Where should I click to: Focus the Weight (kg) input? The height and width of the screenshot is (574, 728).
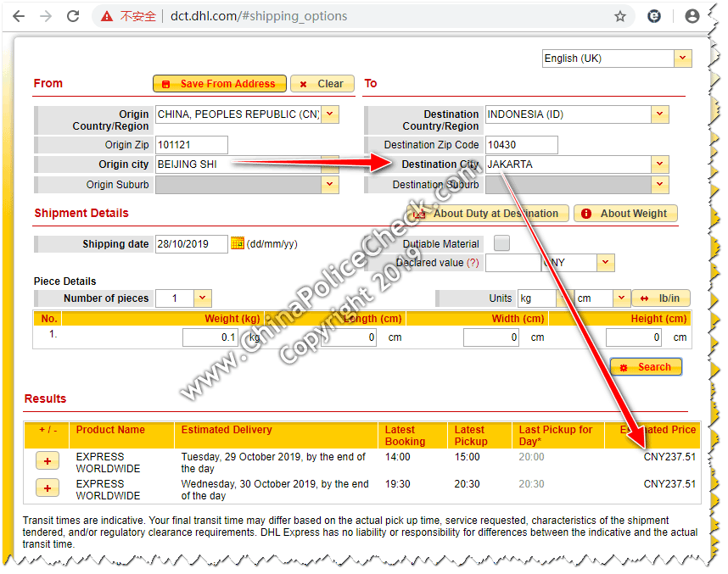[210, 337]
